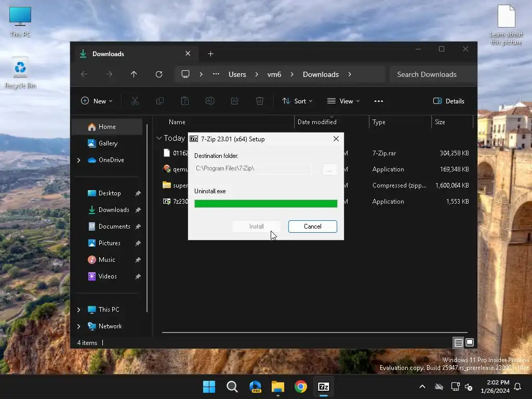Screen dimensions: 532x399
Task: Click the Rename icon in toolbar
Action: pyautogui.click(x=210, y=101)
